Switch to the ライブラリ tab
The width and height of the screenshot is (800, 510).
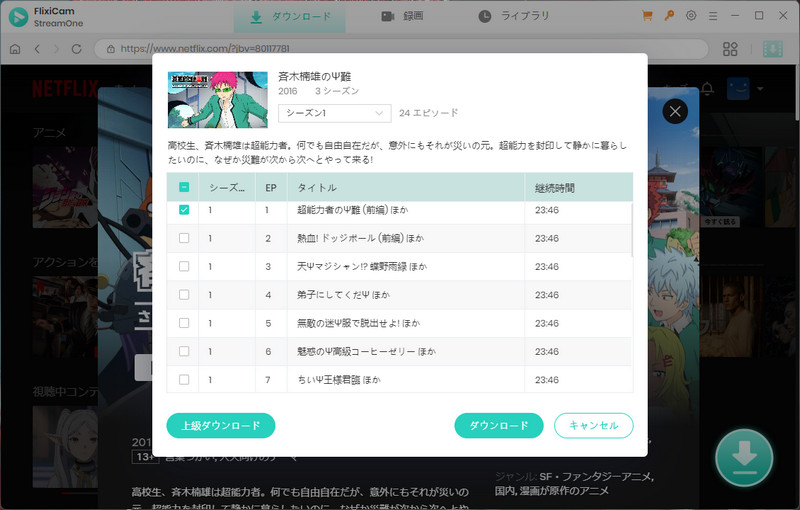tap(514, 16)
